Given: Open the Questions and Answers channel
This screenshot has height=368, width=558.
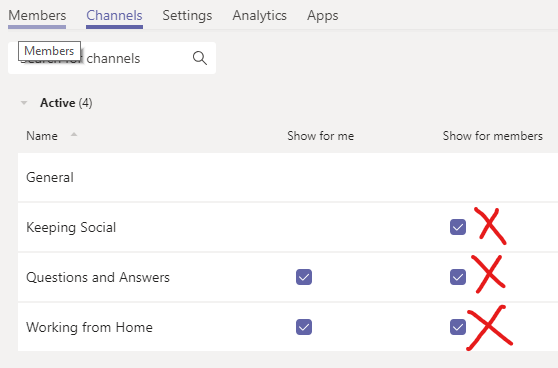Looking at the screenshot, I should [98, 277].
